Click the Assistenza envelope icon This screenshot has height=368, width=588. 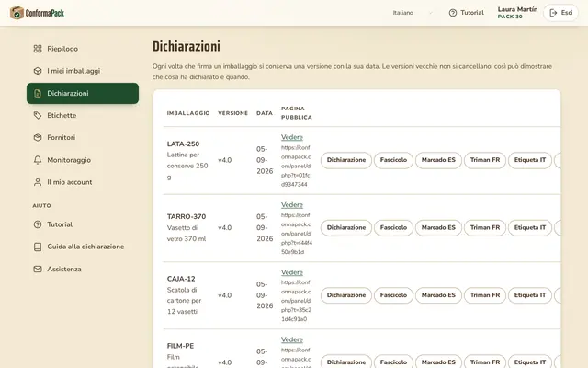pyautogui.click(x=38, y=269)
